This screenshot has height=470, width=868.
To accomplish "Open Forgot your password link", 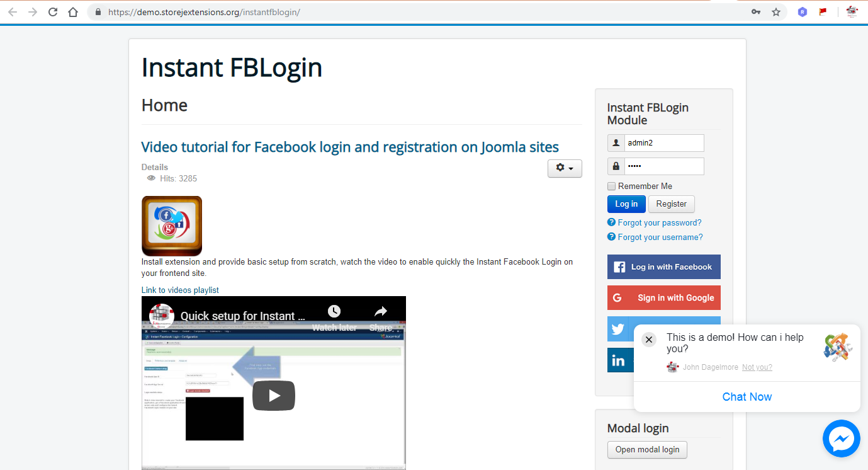I will click(660, 222).
